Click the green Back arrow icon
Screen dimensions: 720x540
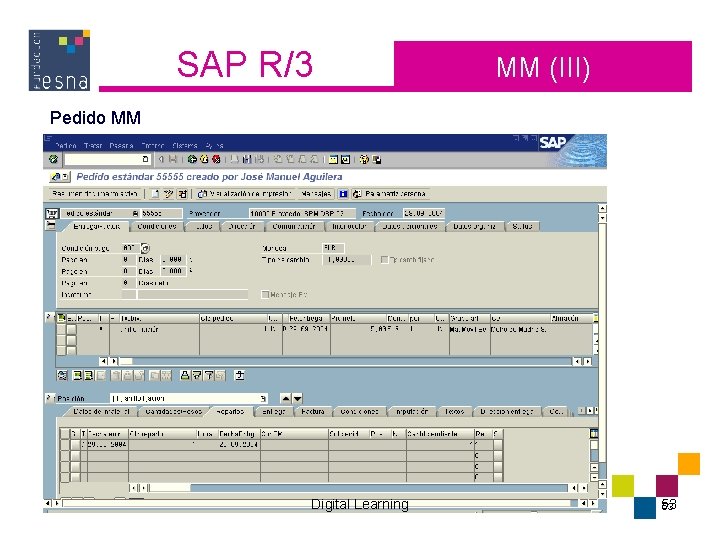point(192,159)
